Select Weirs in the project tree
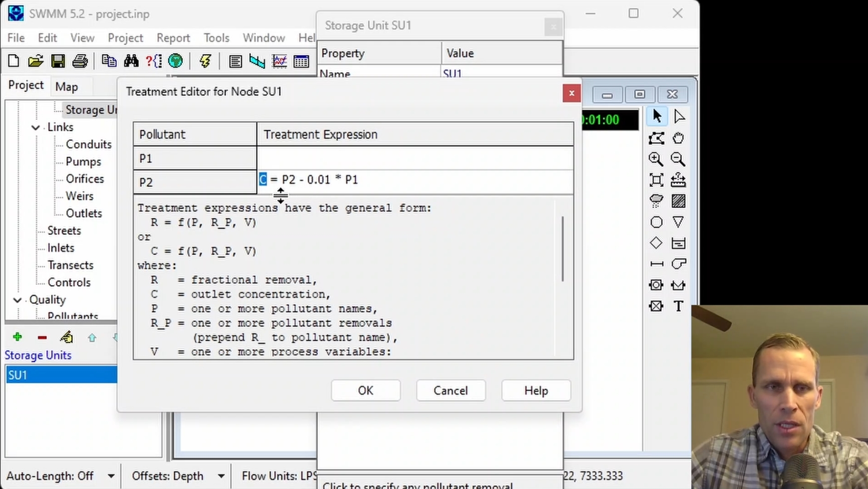The height and width of the screenshot is (489, 868). click(x=80, y=196)
